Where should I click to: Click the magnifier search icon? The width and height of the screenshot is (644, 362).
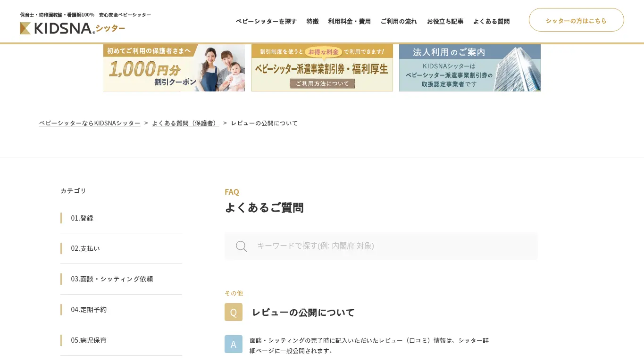pos(242,247)
